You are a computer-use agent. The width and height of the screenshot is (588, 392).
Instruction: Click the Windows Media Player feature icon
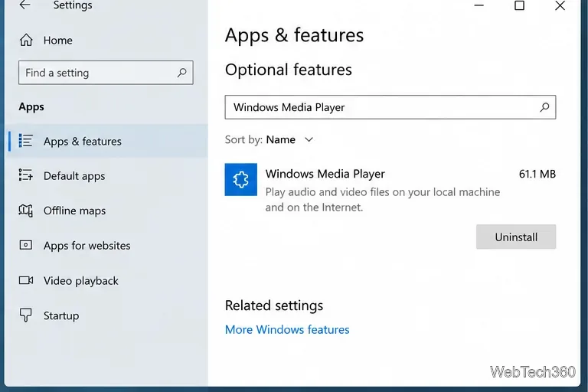[240, 179]
